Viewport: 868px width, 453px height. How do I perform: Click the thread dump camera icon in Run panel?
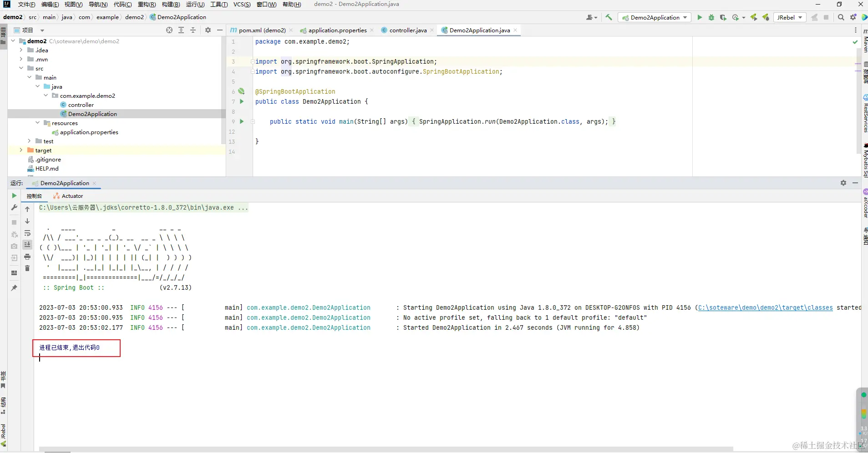[x=14, y=246]
